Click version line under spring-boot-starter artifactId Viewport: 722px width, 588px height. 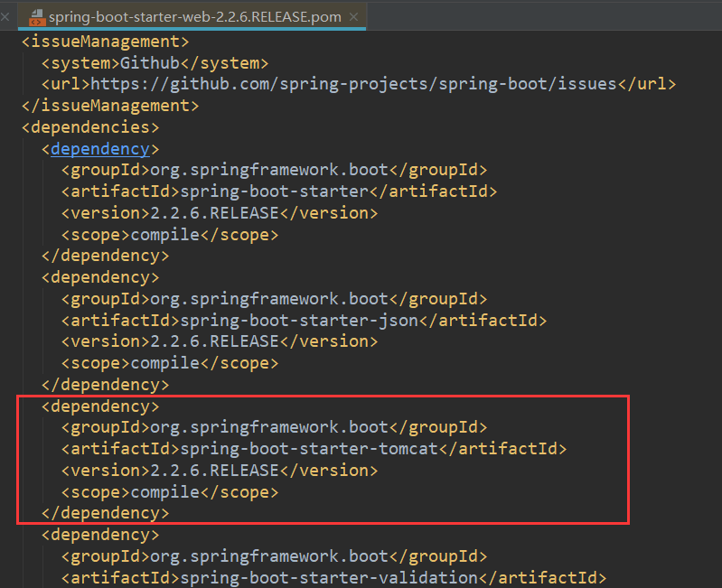coord(220,213)
